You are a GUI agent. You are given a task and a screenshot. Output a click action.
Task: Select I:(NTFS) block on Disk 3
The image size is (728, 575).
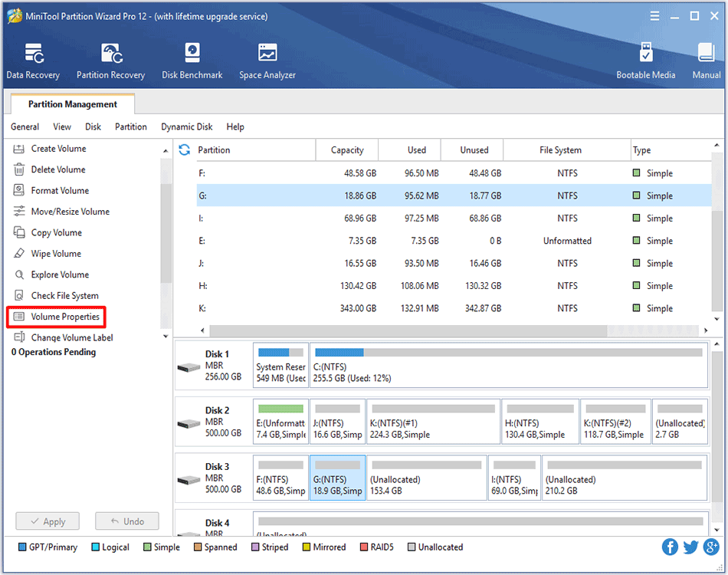[514, 478]
